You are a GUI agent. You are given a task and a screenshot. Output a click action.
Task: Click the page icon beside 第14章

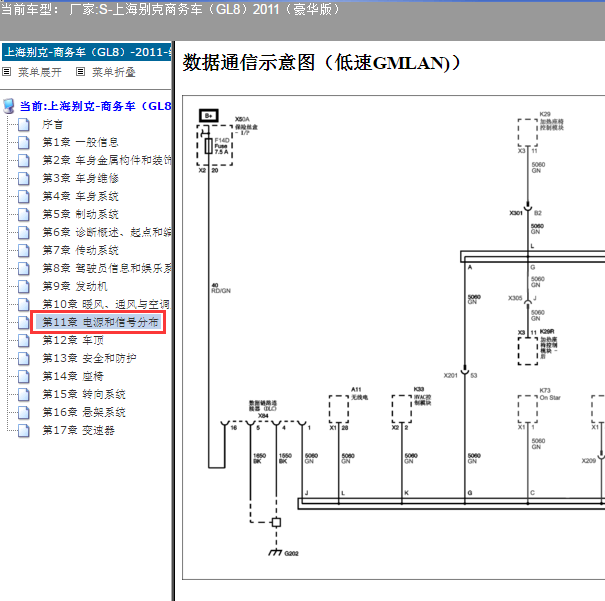(x=24, y=376)
